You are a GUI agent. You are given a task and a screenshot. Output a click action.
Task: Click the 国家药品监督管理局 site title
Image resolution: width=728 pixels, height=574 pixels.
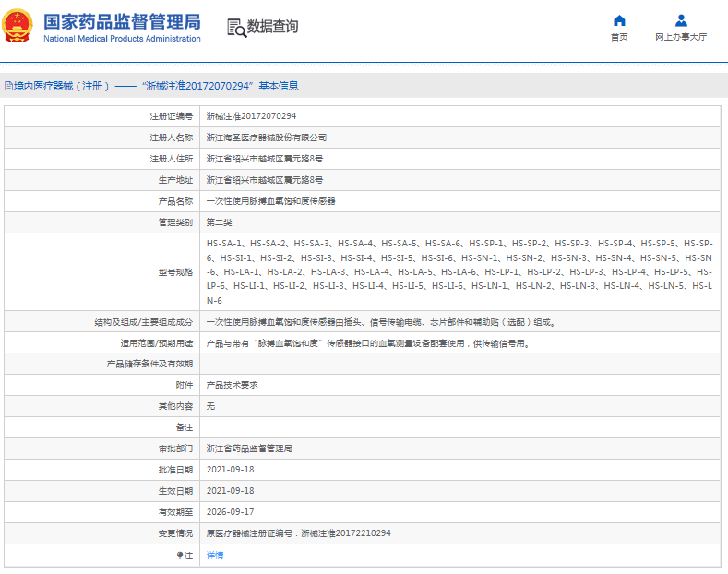pos(121,20)
